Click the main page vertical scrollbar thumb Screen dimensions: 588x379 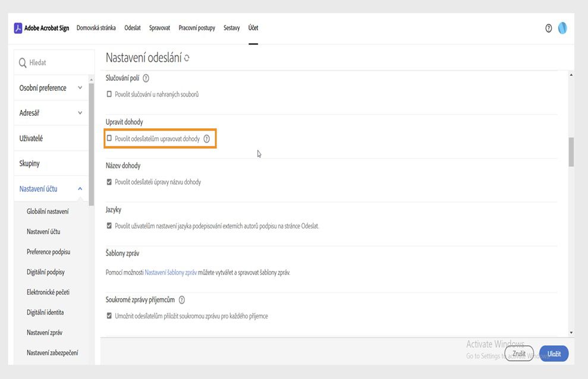coord(571,151)
